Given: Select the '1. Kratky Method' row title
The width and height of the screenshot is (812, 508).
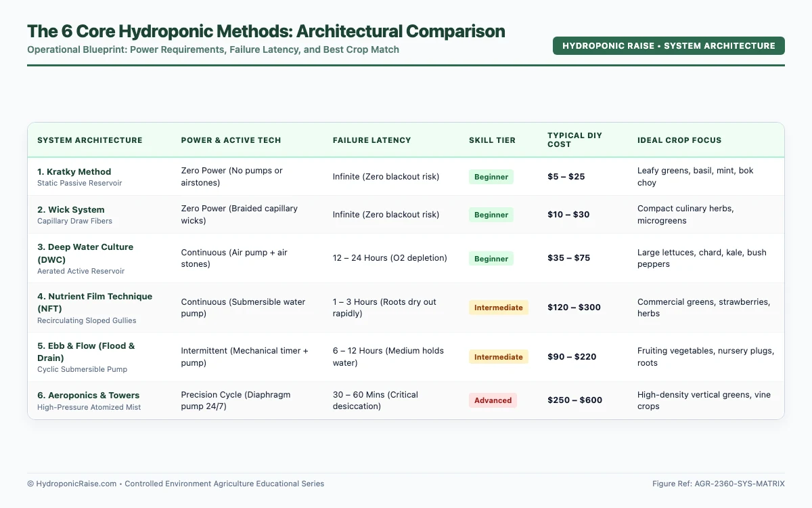Looking at the screenshot, I should tap(74, 171).
